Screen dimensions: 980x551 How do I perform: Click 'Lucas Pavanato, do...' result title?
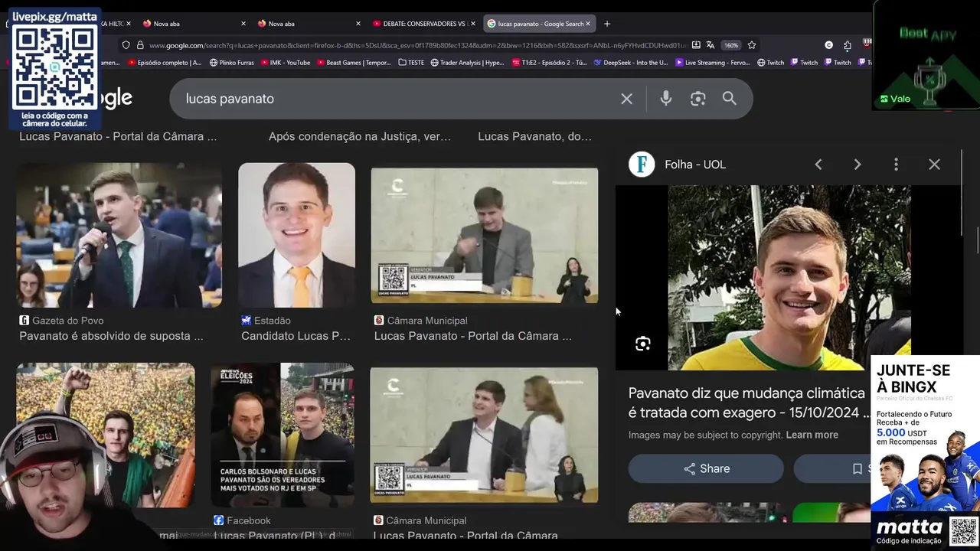(x=534, y=136)
